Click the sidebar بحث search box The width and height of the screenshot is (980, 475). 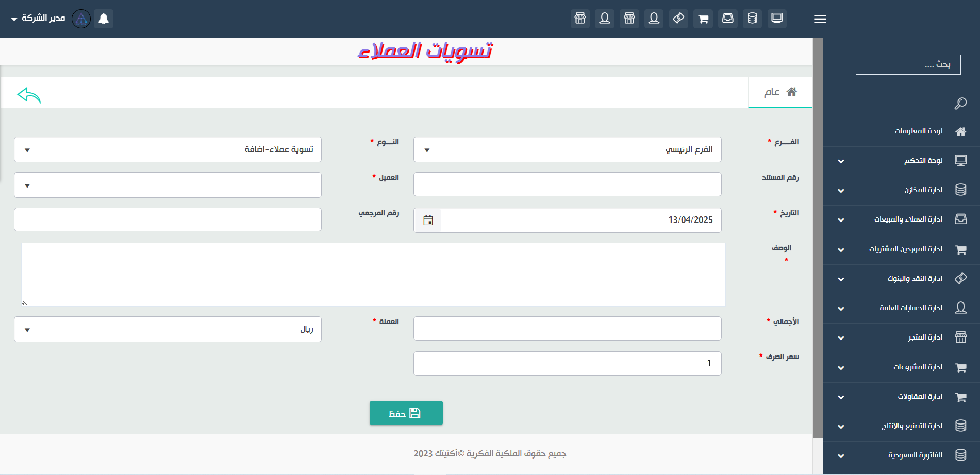(908, 64)
